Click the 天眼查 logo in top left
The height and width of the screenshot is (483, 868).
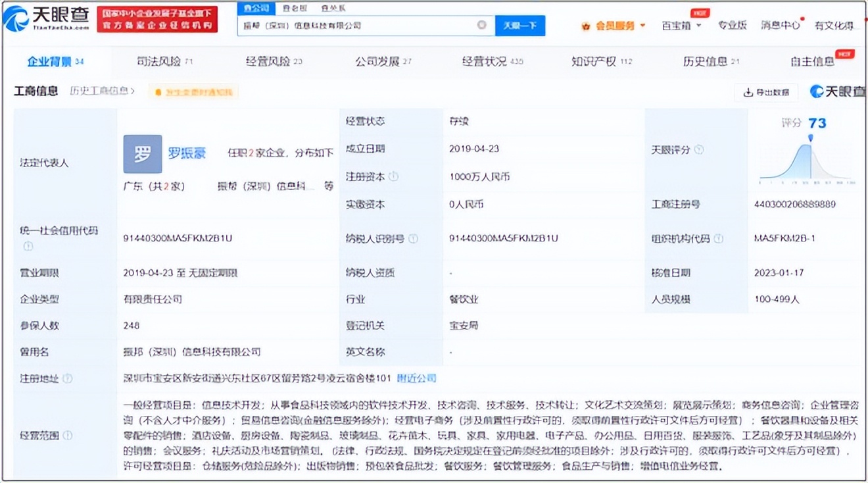point(49,17)
